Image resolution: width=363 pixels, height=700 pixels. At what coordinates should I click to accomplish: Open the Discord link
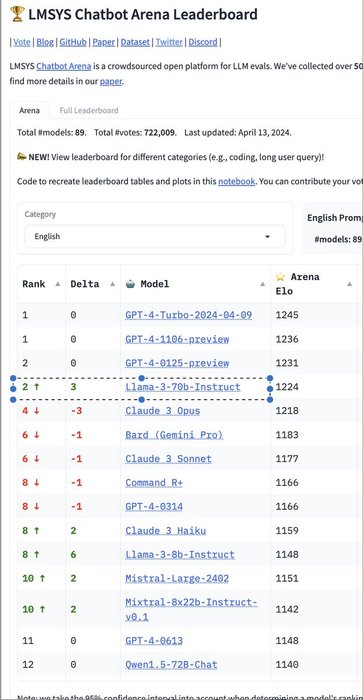pos(203,42)
